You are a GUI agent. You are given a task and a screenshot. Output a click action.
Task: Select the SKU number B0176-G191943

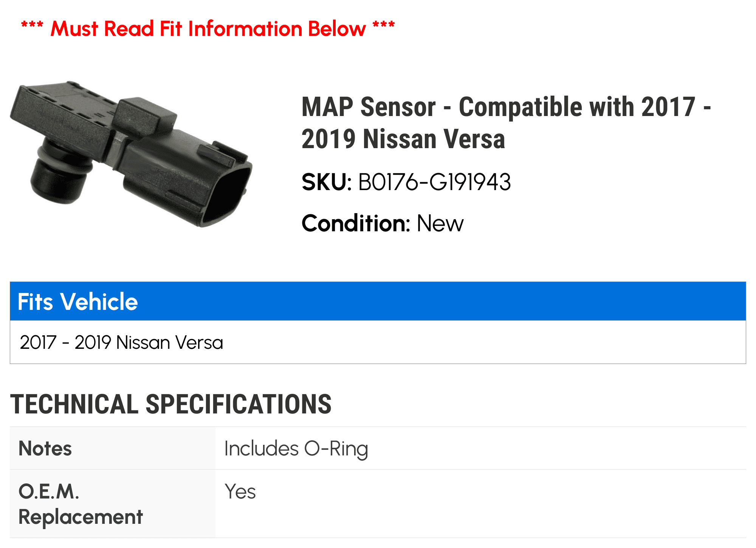pos(434,182)
